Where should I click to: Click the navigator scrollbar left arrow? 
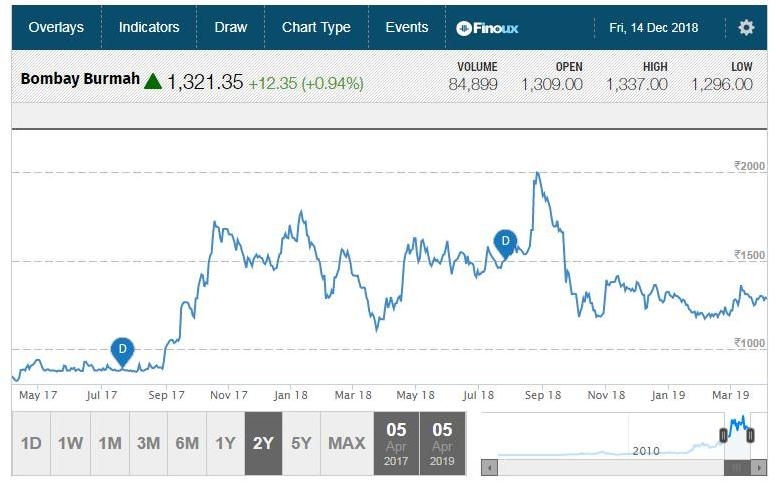(489, 467)
